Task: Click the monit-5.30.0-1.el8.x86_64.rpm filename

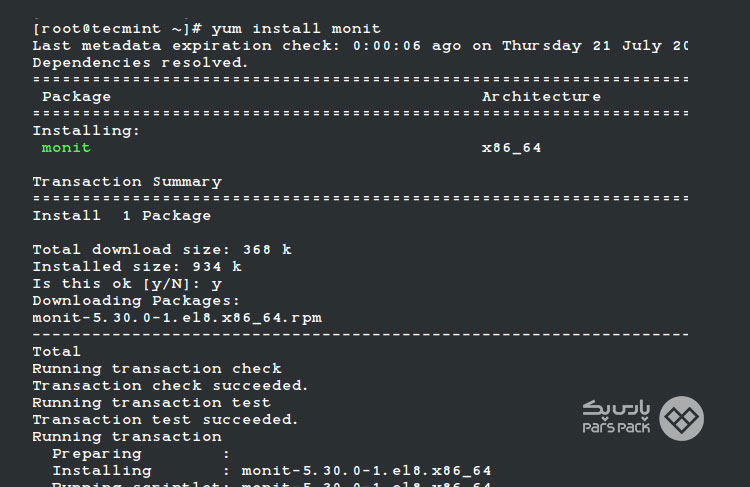Action: [177, 318]
